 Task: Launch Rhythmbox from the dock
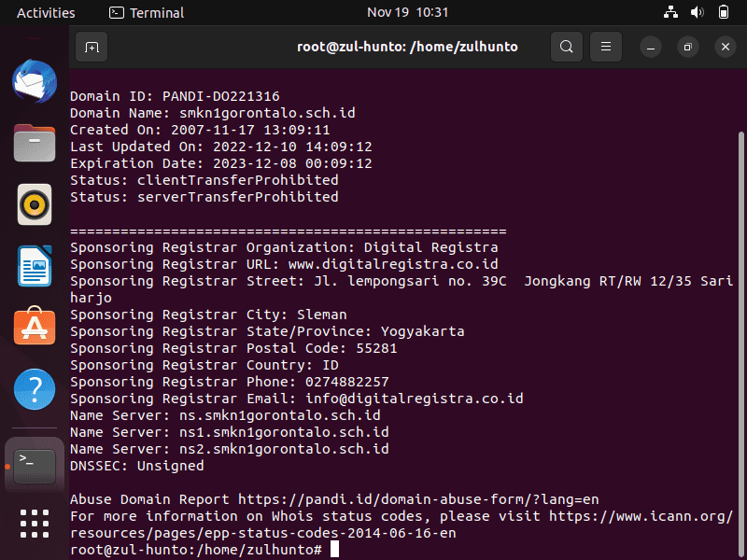click(35, 204)
